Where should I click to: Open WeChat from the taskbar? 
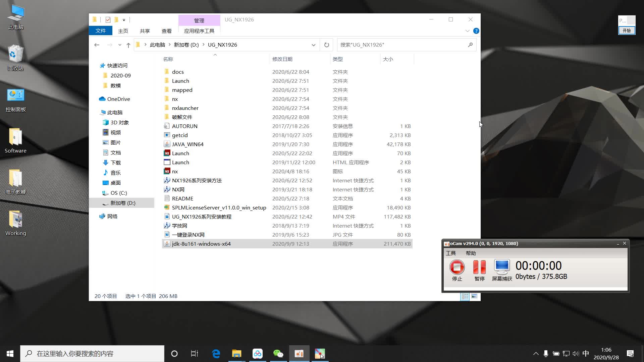coord(278,354)
